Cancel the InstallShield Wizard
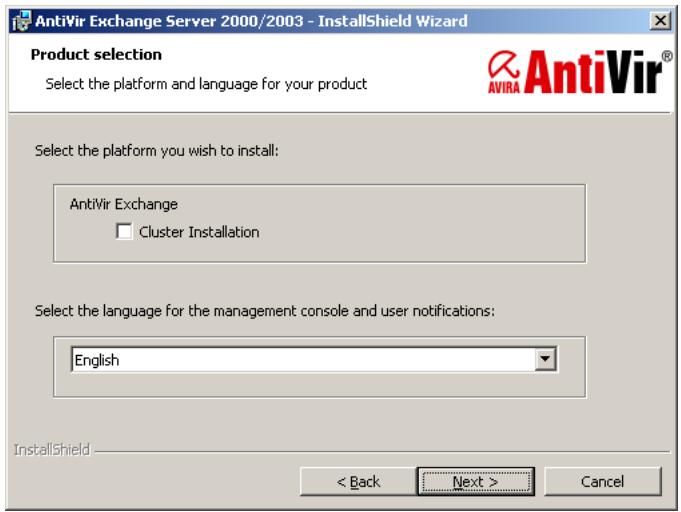 click(x=602, y=481)
